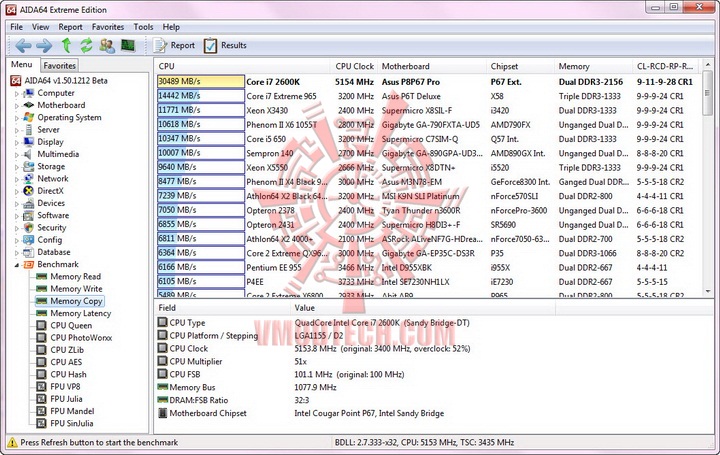Click the users icon in the toolbar
Image resolution: width=720 pixels, height=455 pixels.
tap(107, 45)
